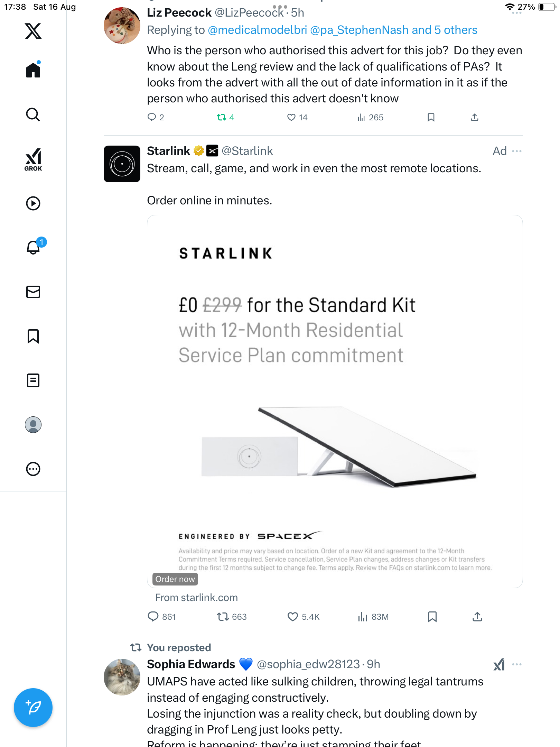The image size is (560, 747).
Task: Open the Search icon in sidebar
Action: pyautogui.click(x=33, y=114)
